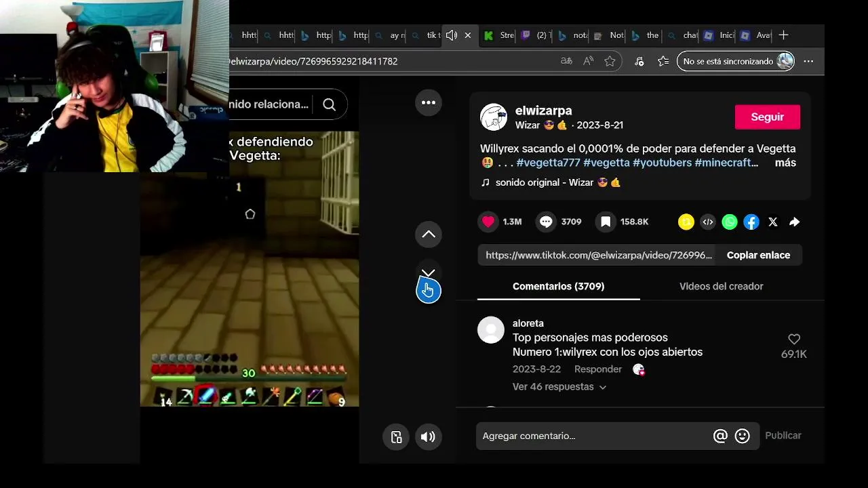Reply to aloreta's comment with Responder
Image resolution: width=868 pixels, height=488 pixels.
(x=598, y=369)
